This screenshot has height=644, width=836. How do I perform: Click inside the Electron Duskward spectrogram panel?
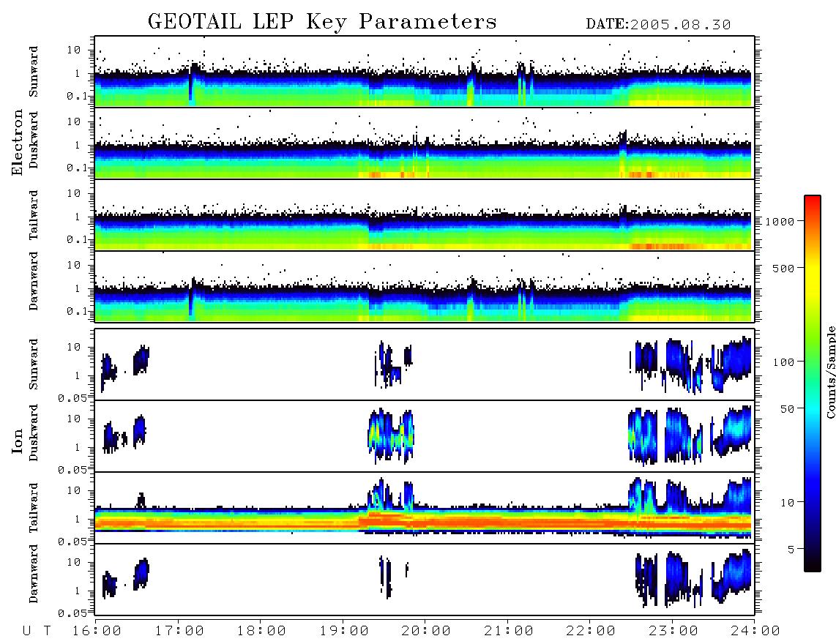[x=425, y=143]
